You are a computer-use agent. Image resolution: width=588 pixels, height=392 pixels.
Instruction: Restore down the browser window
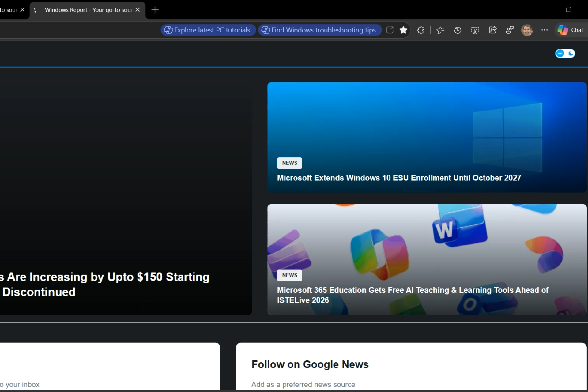[x=568, y=9]
